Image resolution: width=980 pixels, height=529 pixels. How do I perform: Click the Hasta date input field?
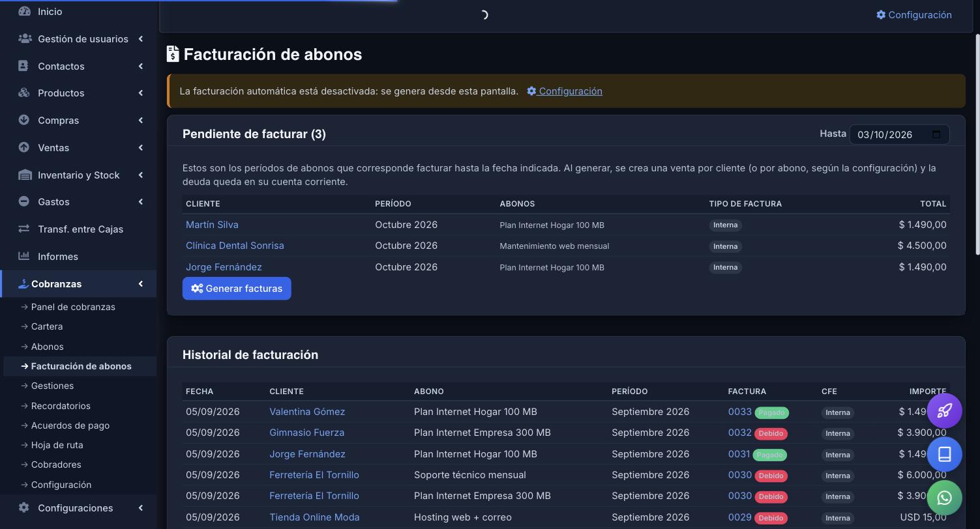(x=899, y=134)
